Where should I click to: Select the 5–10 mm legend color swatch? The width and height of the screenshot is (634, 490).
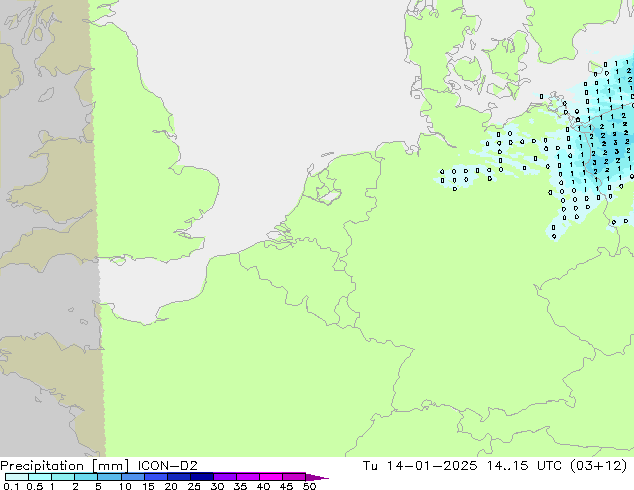[x=109, y=477]
